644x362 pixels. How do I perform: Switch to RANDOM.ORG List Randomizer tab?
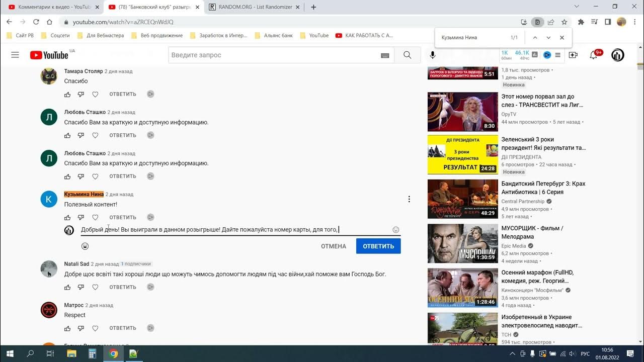tap(256, 7)
